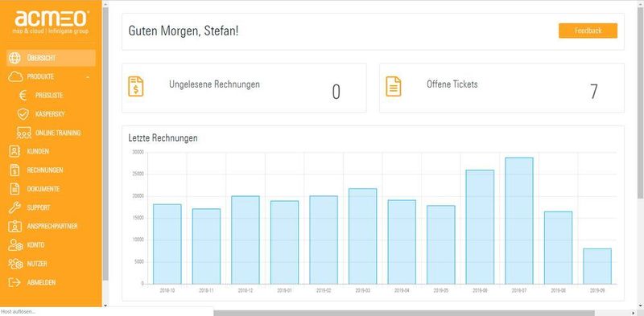
Task: Click the cloud icon beside Produkte
Action: [15, 76]
